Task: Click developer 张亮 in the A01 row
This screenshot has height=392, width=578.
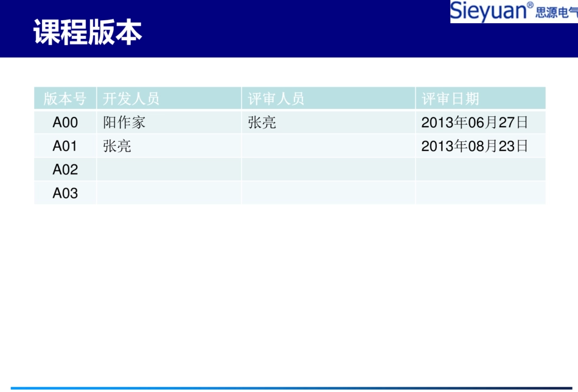Action: point(117,146)
